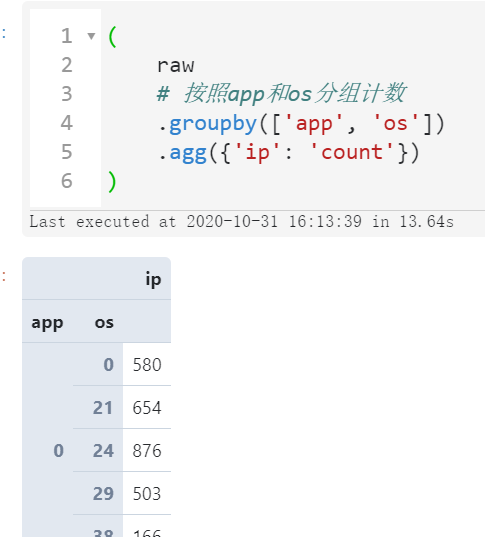Click the closing green parenthesis
Image resolution: width=485 pixels, height=537 pixels.
[112, 182]
